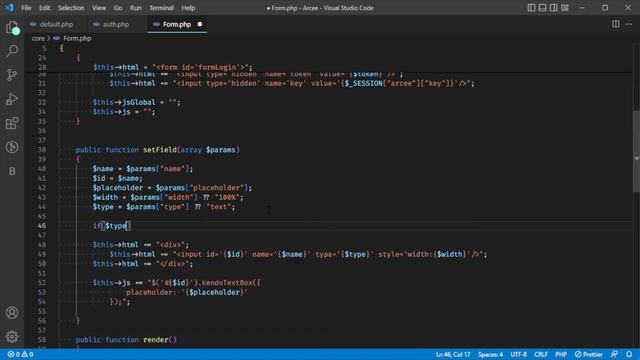Open the notifications bell in status bar
The image size is (640, 360).
pyautogui.click(x=629, y=354)
